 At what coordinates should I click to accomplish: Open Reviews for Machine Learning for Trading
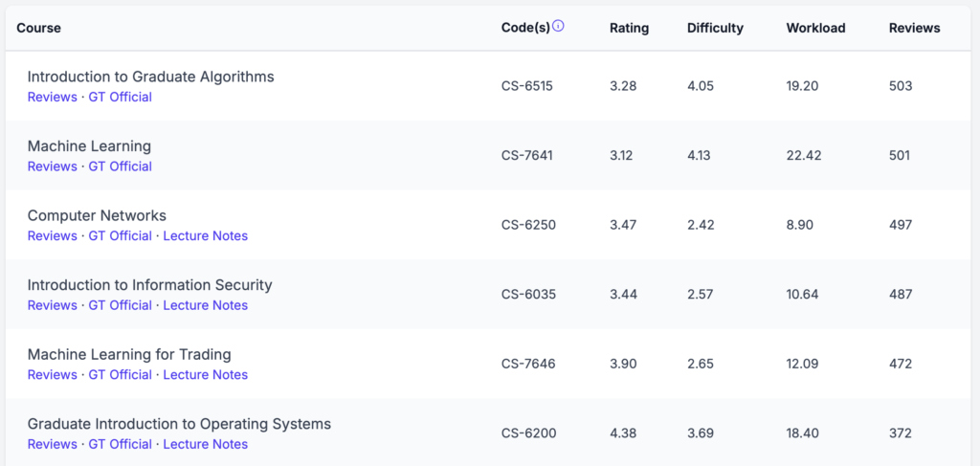[x=52, y=375]
